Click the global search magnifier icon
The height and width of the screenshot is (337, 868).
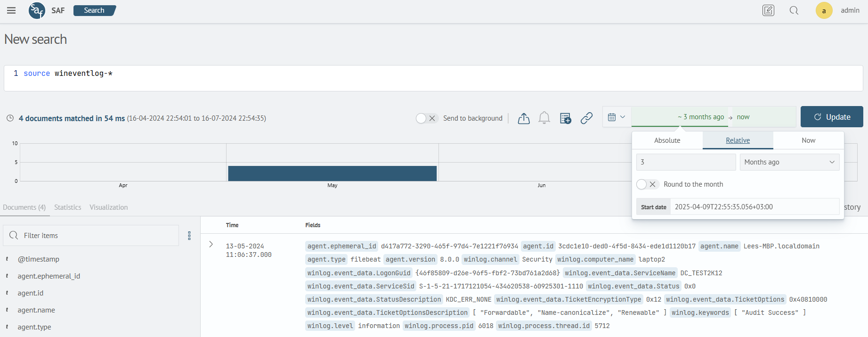click(x=794, y=10)
